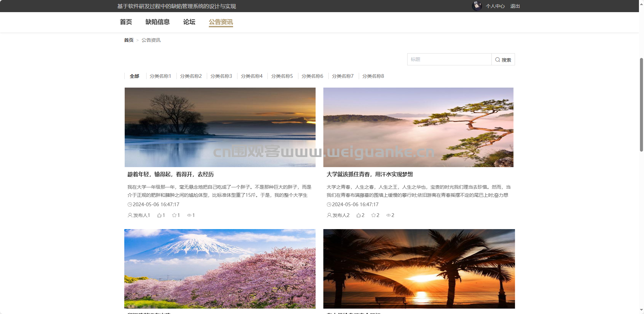Click the publisher icon for 发布人1
This screenshot has height=314, width=644.
(x=130, y=215)
